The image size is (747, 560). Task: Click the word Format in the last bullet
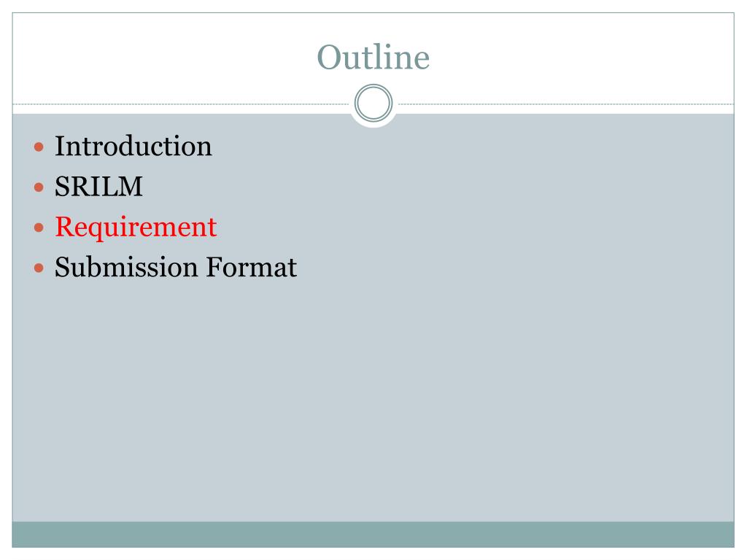(252, 267)
